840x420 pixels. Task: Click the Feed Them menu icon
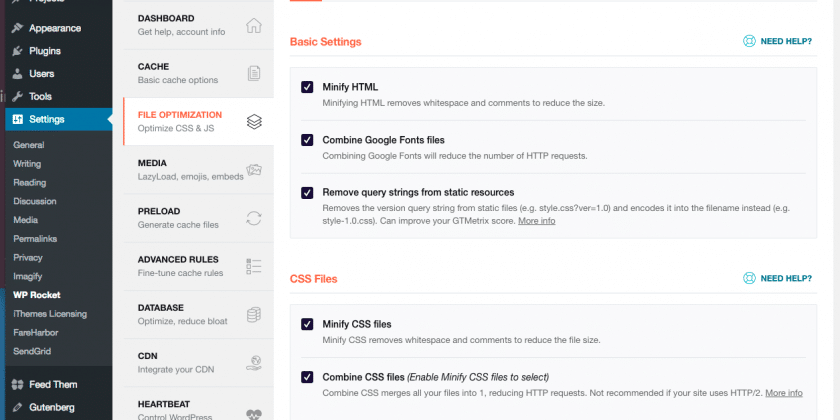coord(18,384)
